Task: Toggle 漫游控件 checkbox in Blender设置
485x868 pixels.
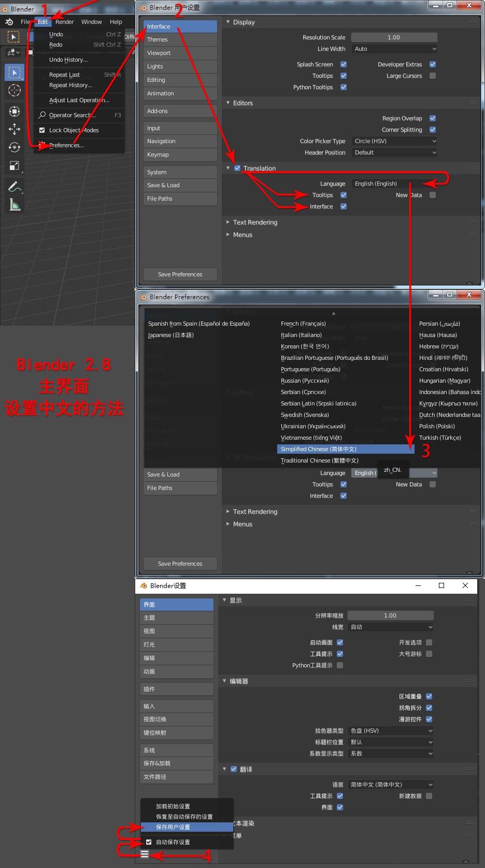Action: click(429, 719)
